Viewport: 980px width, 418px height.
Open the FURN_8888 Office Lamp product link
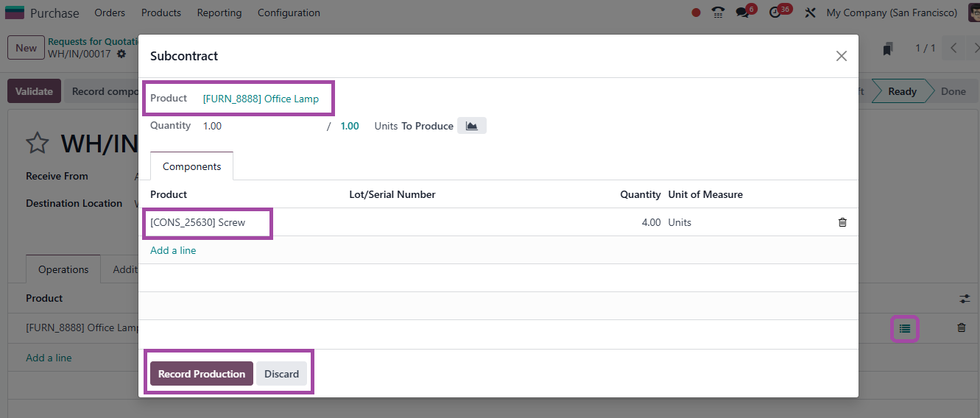(x=261, y=99)
